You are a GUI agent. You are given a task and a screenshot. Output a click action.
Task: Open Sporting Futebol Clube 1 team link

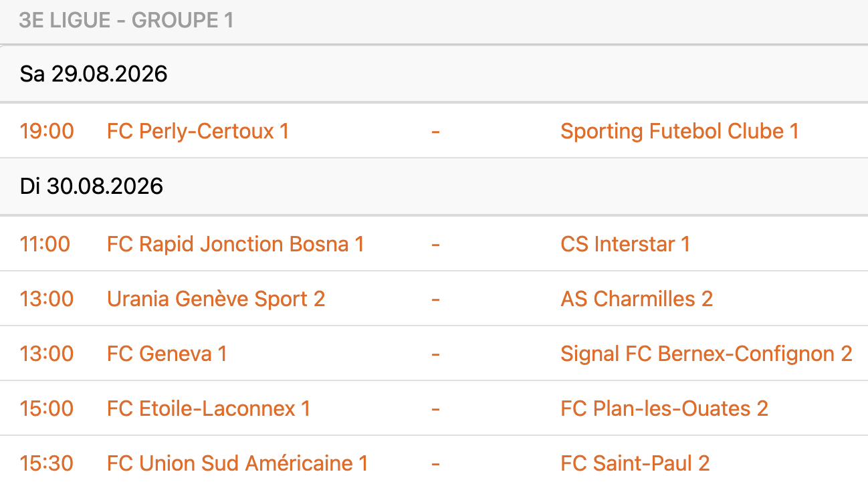679,131
